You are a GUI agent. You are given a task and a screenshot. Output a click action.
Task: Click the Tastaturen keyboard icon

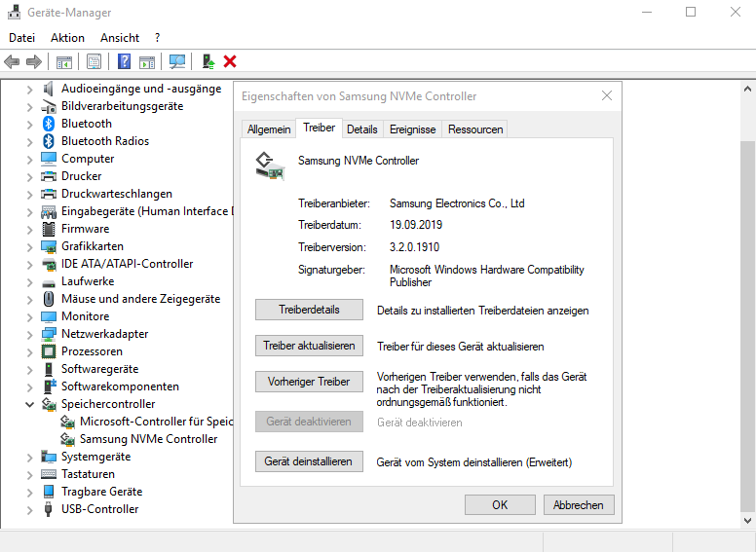pos(48,474)
